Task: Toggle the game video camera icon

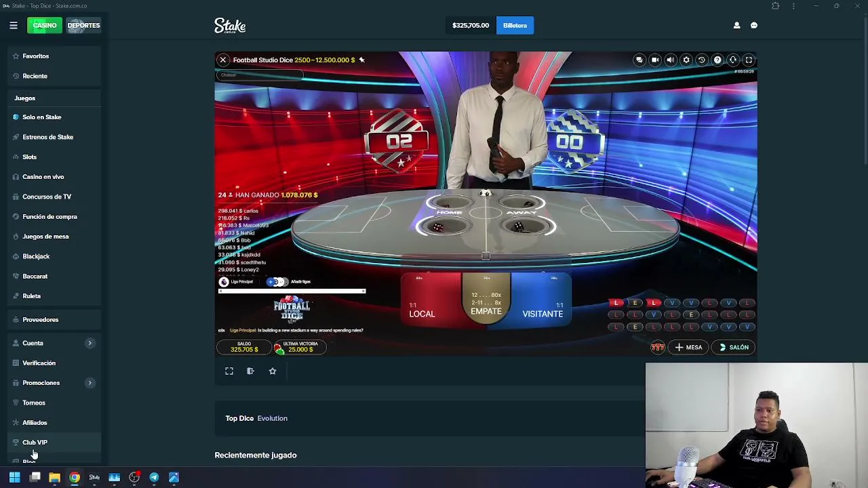Action: pos(655,60)
